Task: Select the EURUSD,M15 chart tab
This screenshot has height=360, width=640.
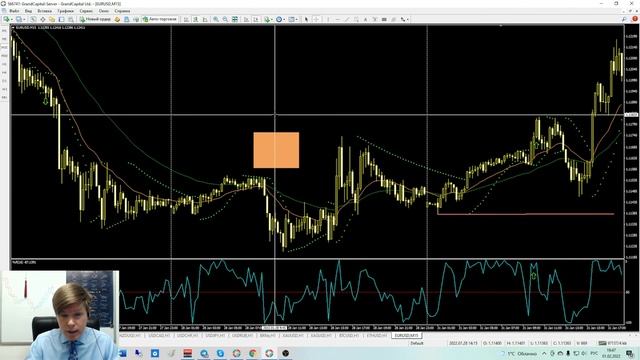Action: coord(406,336)
